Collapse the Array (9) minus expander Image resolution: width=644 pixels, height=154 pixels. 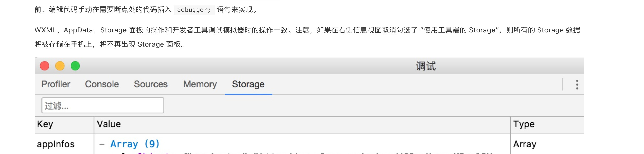tap(102, 144)
